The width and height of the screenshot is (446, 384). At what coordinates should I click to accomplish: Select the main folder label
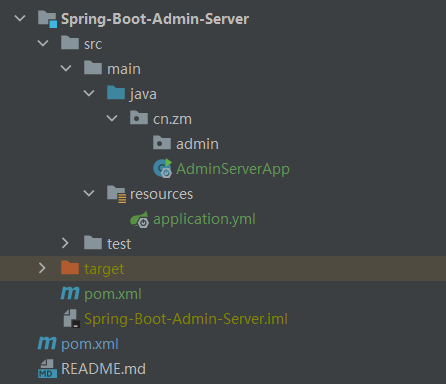tap(124, 69)
